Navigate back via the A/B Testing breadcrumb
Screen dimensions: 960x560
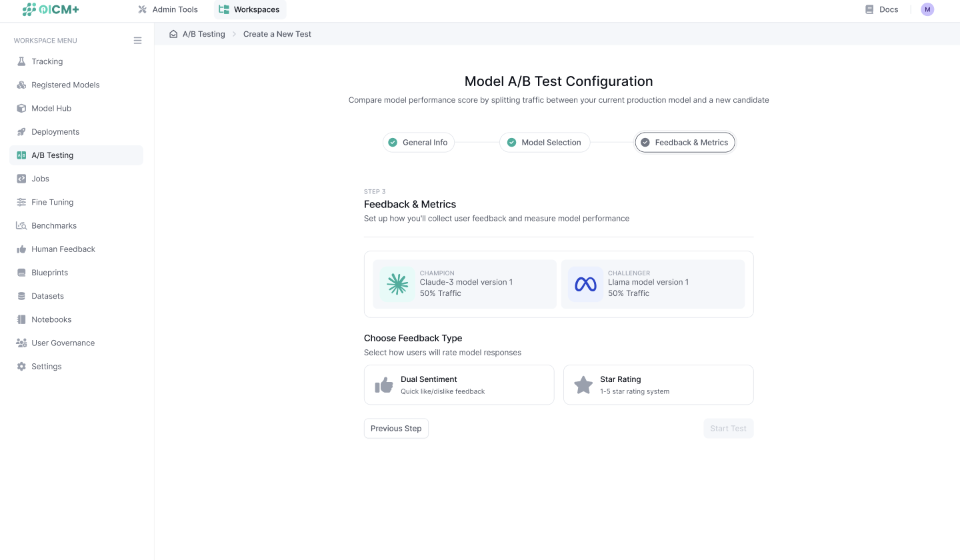click(x=203, y=33)
